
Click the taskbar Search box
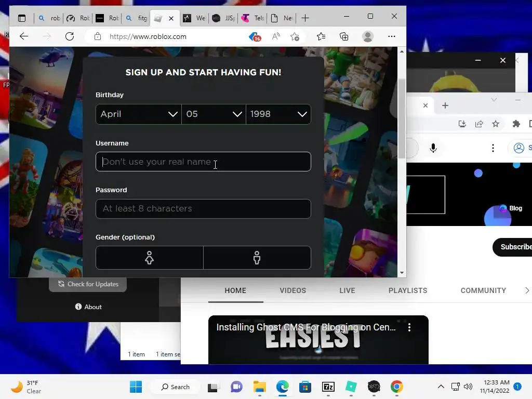pos(176,387)
